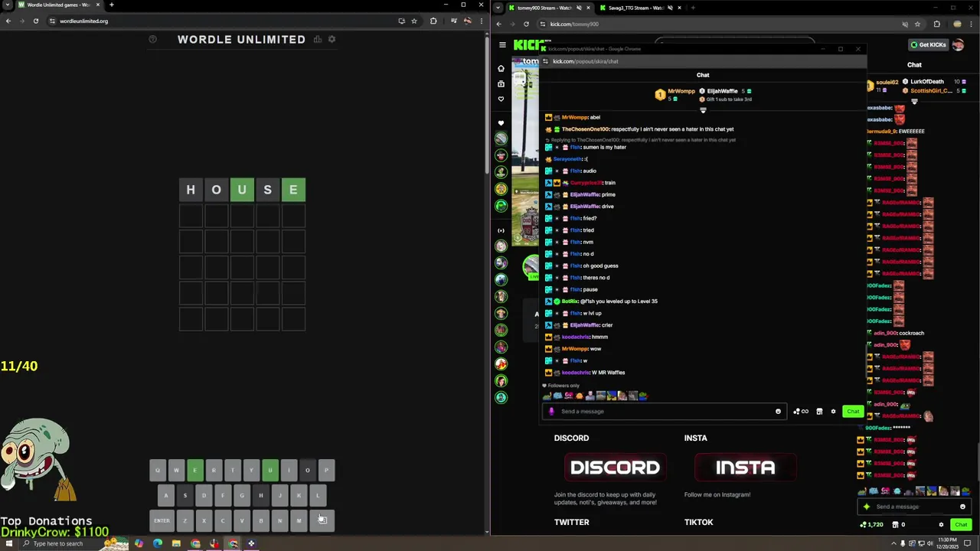
Task: Open Chrome extensions puzzle icon in Wordle window
Action: coord(433,21)
